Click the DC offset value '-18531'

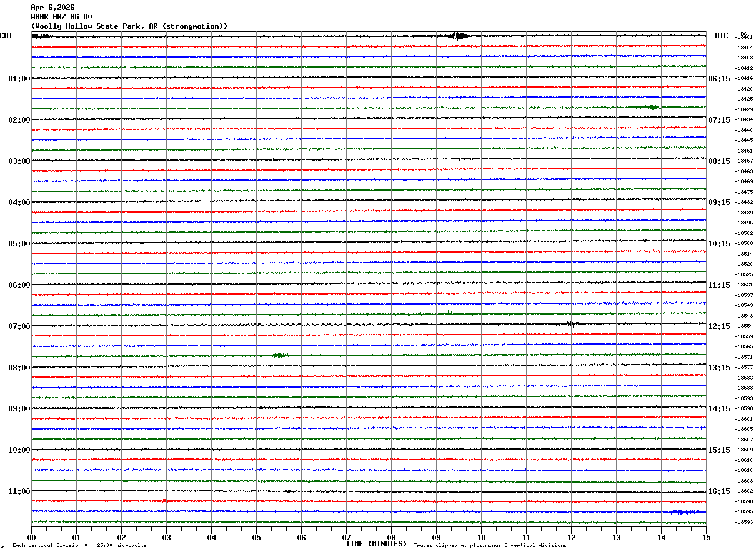(x=744, y=285)
